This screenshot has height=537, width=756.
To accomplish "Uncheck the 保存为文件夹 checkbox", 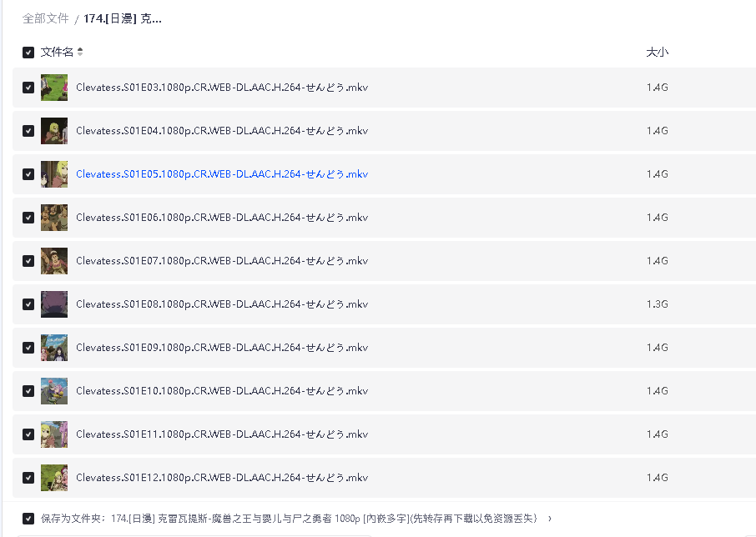I will click(x=28, y=518).
